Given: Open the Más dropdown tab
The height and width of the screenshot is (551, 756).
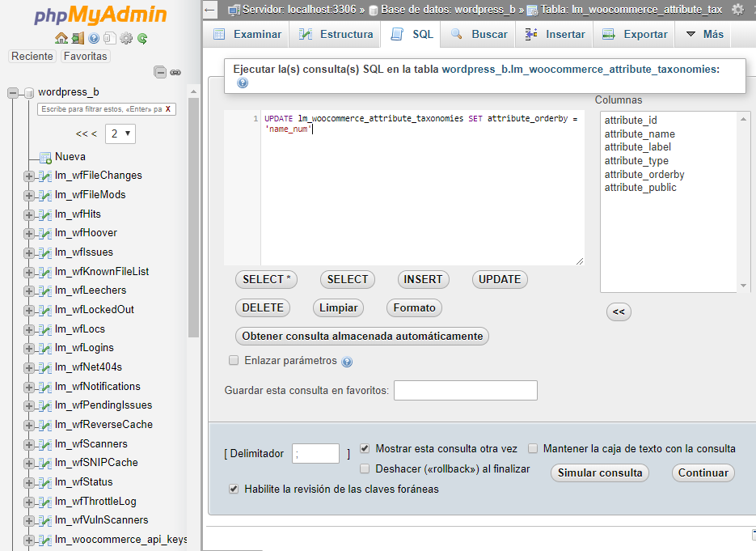Looking at the screenshot, I should 704,34.
